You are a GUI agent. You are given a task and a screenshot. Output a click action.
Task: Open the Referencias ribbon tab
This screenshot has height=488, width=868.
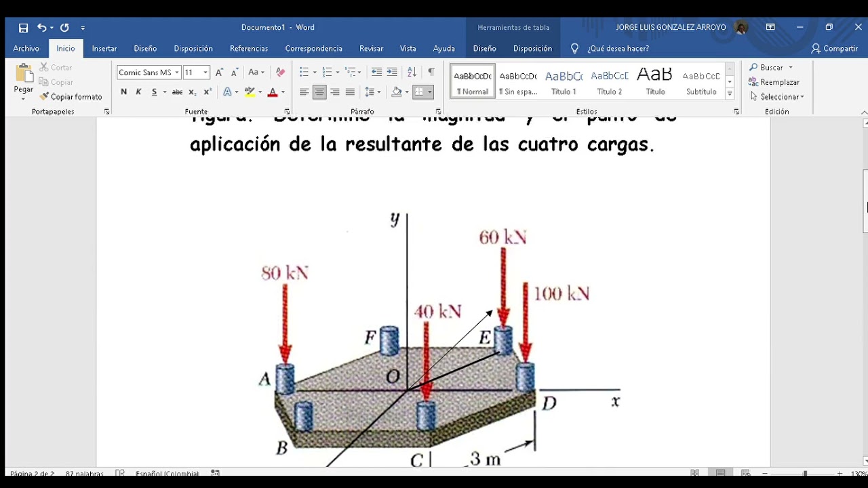point(249,49)
